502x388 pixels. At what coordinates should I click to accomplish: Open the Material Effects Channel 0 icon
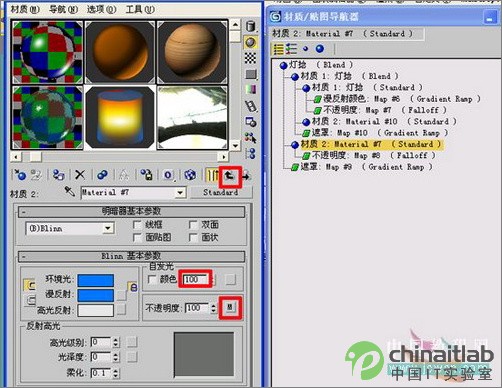tap(168, 175)
